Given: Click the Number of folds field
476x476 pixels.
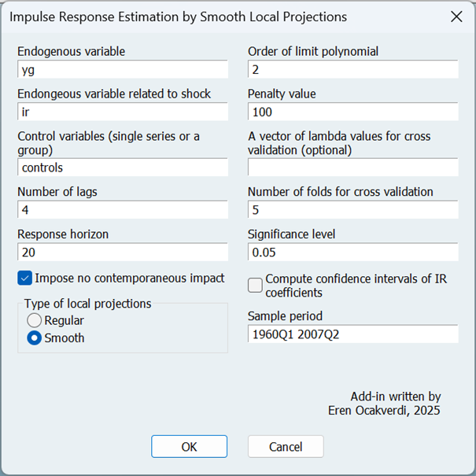Looking at the screenshot, I should (352, 210).
